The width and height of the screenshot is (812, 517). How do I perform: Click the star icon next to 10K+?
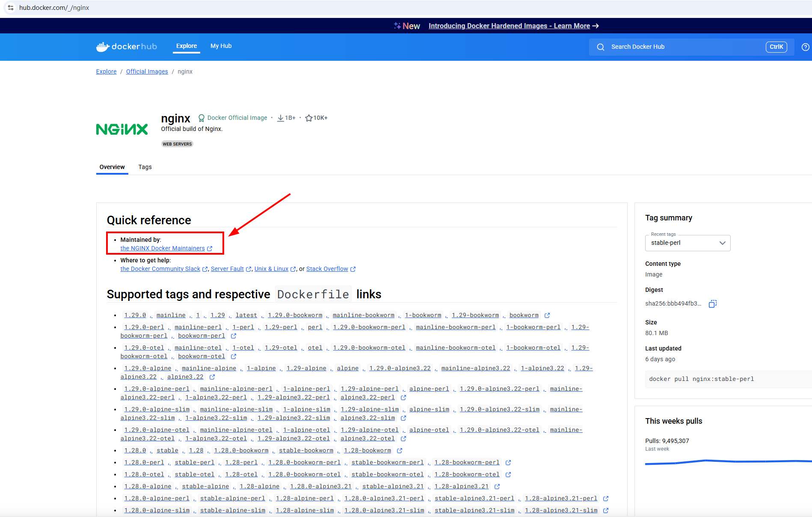pos(308,118)
